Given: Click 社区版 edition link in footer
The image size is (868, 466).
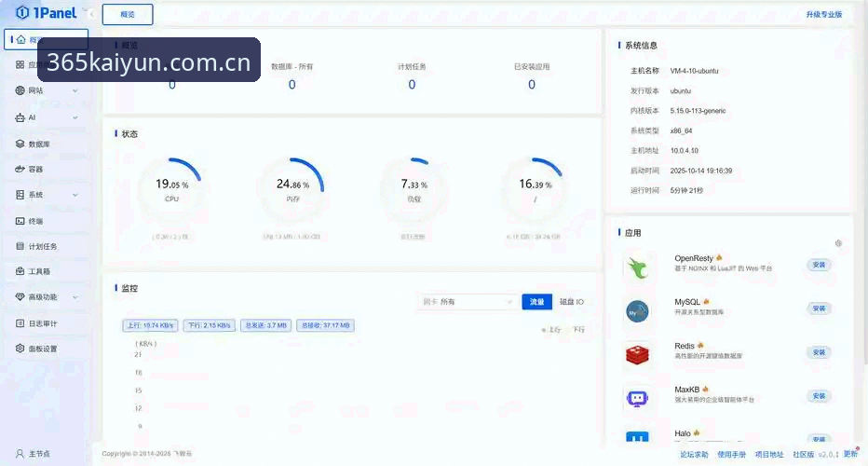Looking at the screenshot, I should click(x=803, y=455).
